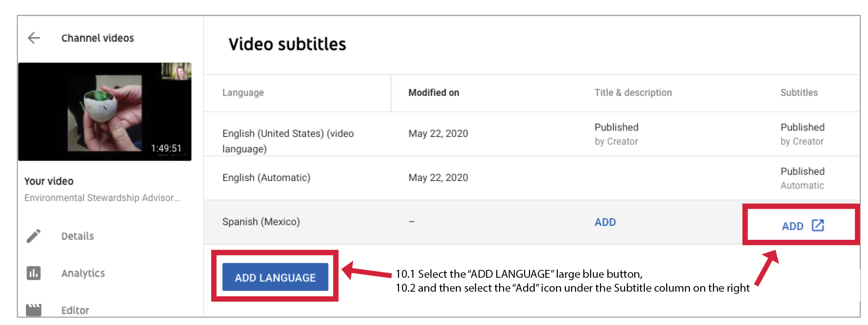
Task: Click ADD under Subtitles for Spanish (Mexico)
Action: tap(793, 226)
